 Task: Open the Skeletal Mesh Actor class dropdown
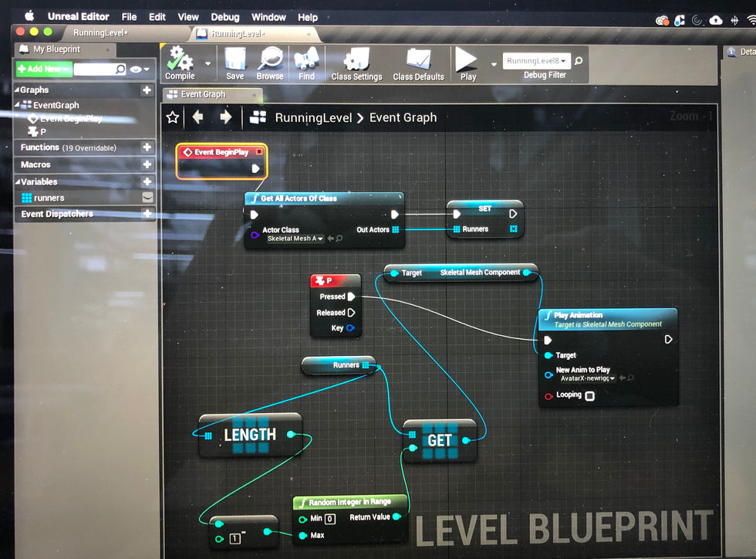coord(295,239)
